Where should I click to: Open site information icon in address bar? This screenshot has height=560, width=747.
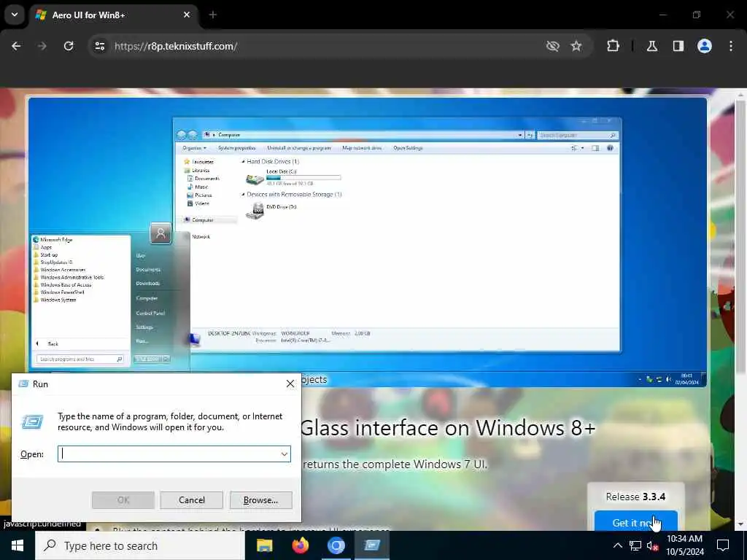click(99, 46)
